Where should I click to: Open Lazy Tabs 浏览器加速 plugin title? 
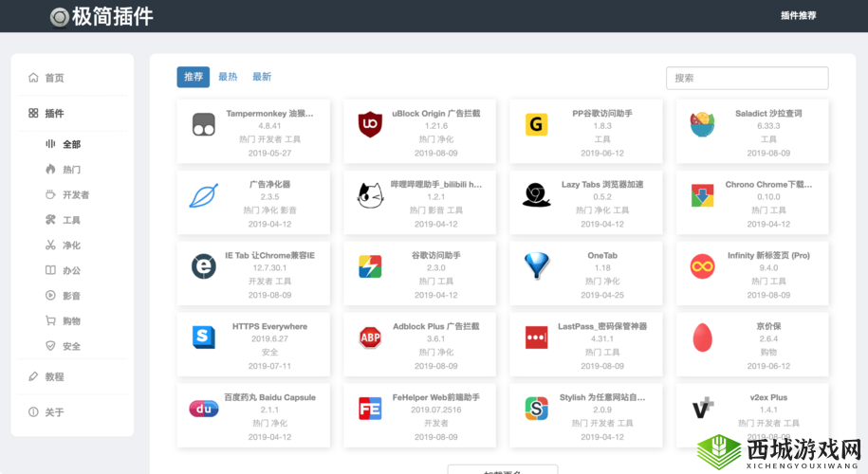click(x=602, y=184)
